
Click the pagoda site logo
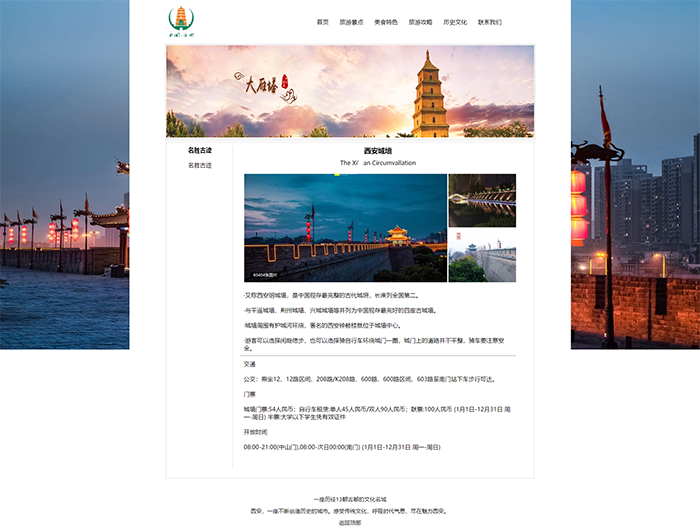[x=182, y=20]
